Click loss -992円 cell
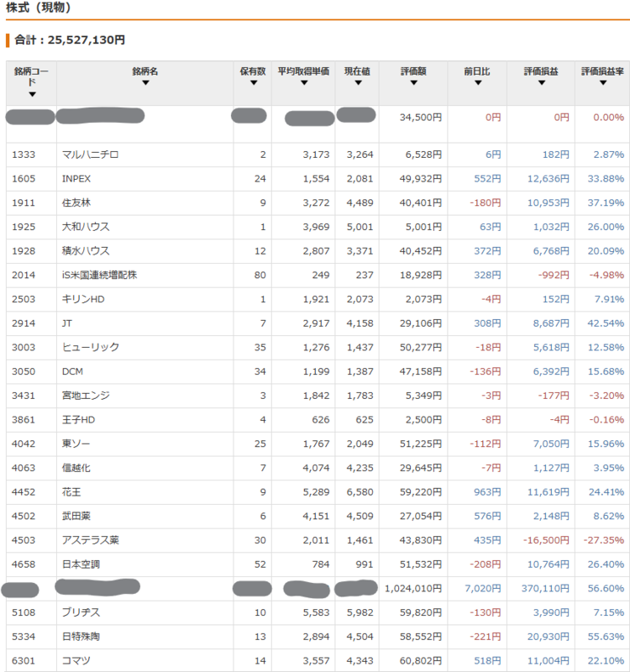The height and width of the screenshot is (672, 630). point(554,275)
